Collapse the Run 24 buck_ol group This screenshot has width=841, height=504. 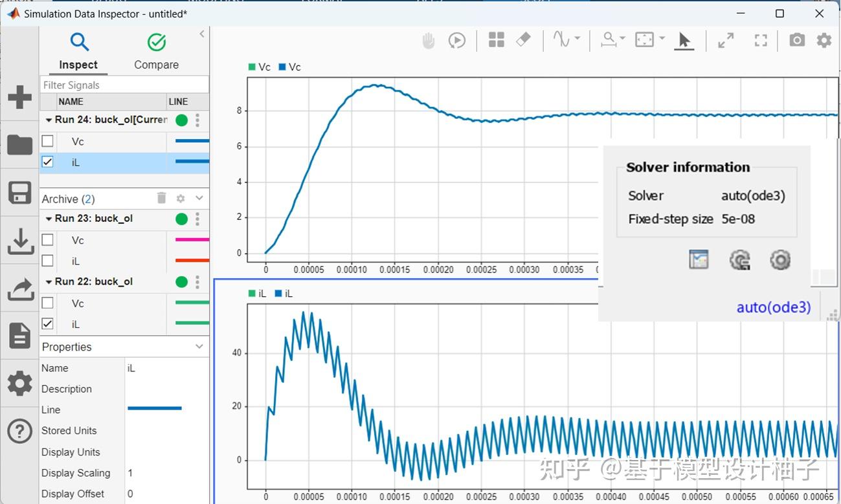[49, 120]
